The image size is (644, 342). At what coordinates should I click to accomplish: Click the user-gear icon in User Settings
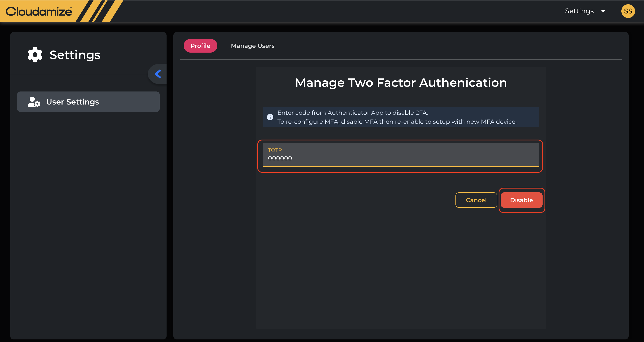point(34,102)
